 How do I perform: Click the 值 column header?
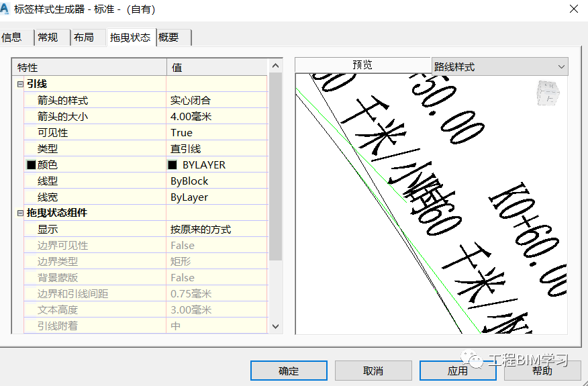click(x=217, y=68)
